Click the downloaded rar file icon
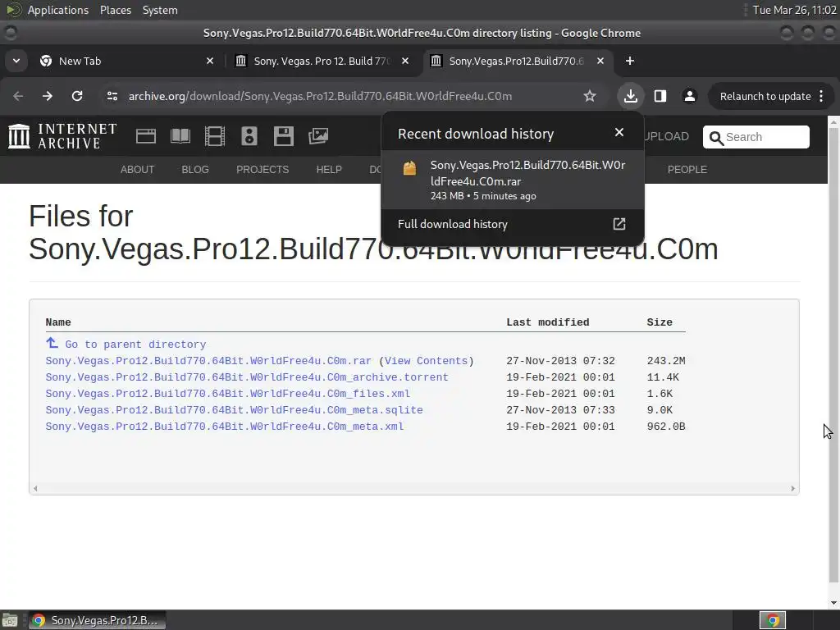This screenshot has width=840, height=630. (x=410, y=168)
